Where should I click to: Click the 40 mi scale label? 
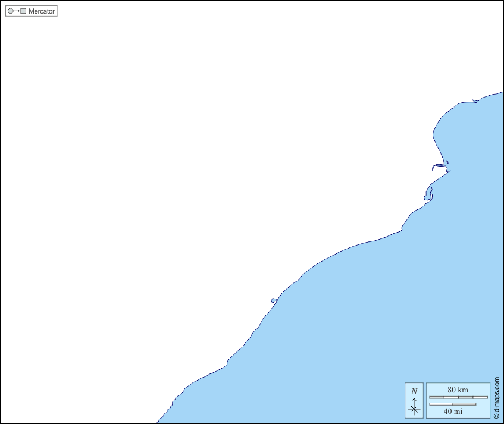pos(453,411)
